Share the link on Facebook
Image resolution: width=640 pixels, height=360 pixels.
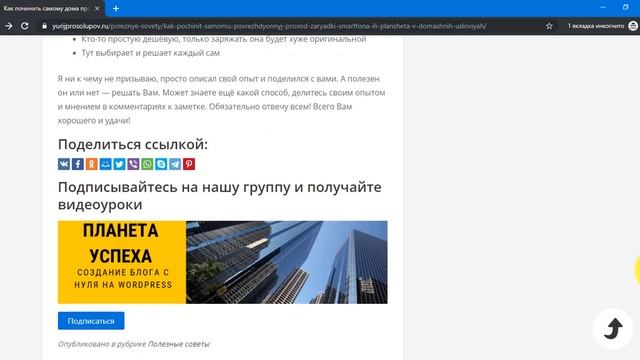pyautogui.click(x=78, y=164)
